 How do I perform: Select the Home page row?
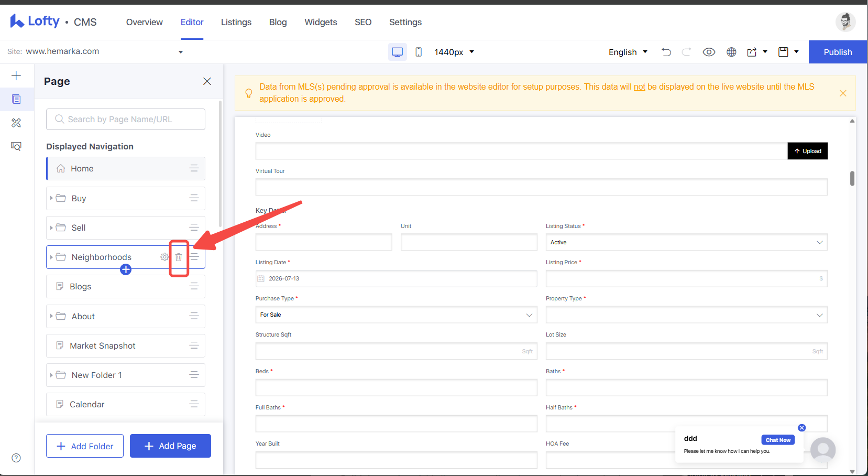pyautogui.click(x=126, y=168)
